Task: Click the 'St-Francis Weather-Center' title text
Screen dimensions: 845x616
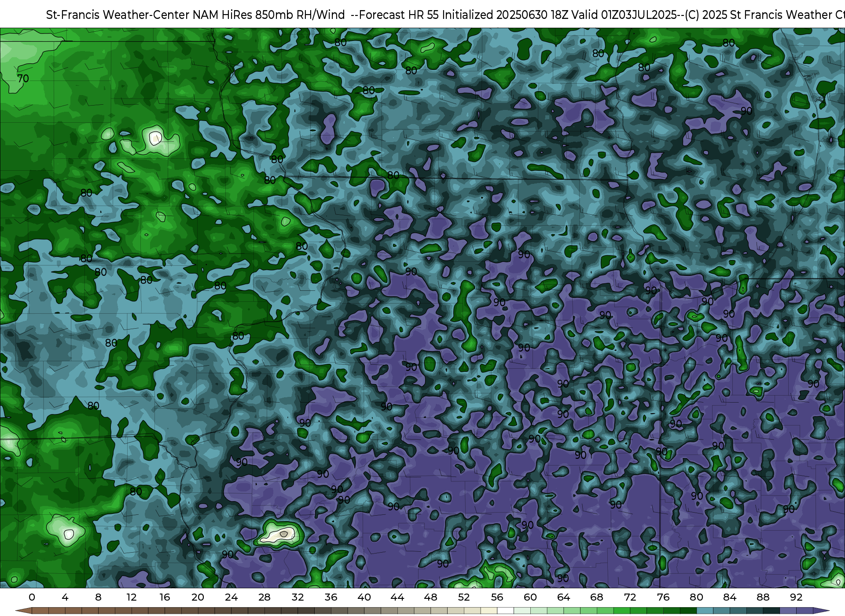Action: coord(118,15)
